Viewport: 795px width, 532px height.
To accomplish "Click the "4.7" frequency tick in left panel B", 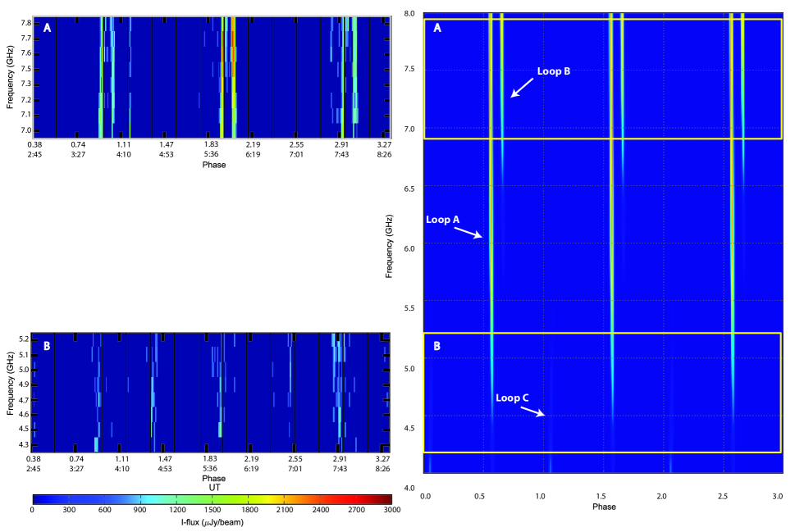I will (x=24, y=400).
